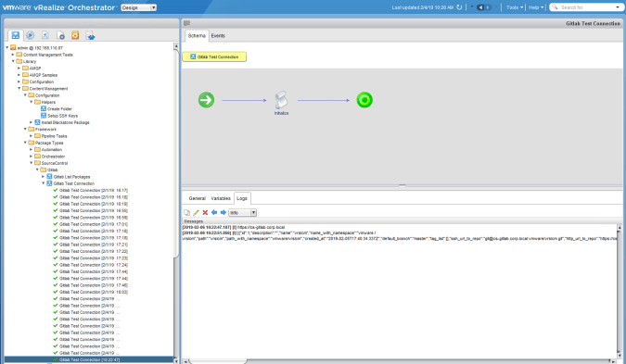The width and height of the screenshot is (626, 364).
Task: Click the Gitlab List Packages workflow icon
Action: coord(49,176)
